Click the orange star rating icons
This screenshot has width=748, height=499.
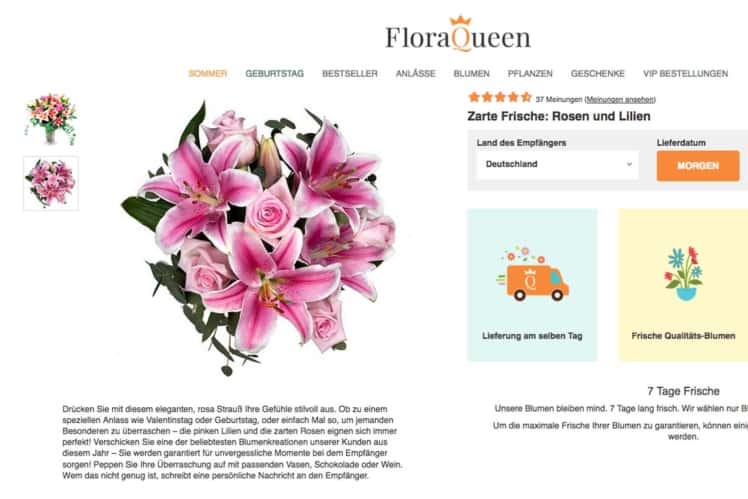pyautogui.click(x=500, y=98)
